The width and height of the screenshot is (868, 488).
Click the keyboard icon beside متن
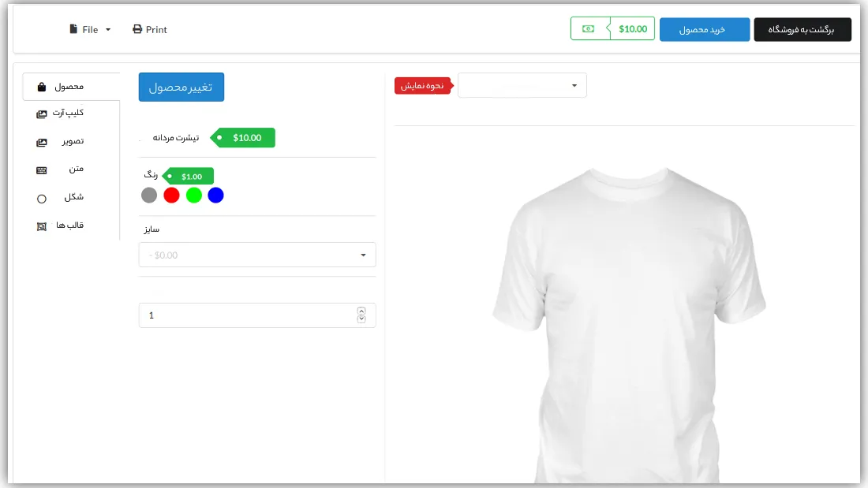pos(42,170)
